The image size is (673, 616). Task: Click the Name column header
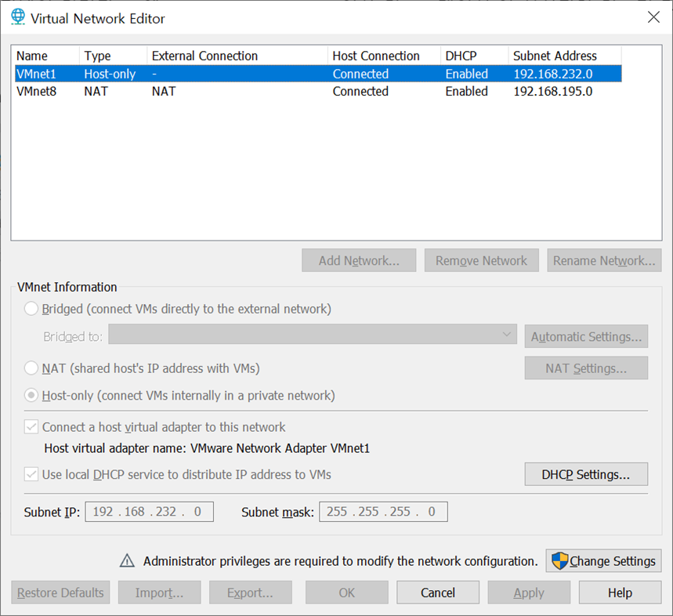[x=45, y=56]
